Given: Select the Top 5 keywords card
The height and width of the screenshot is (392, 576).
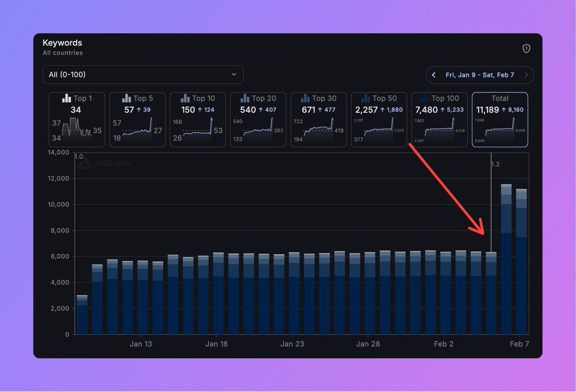Looking at the screenshot, I should click(137, 119).
